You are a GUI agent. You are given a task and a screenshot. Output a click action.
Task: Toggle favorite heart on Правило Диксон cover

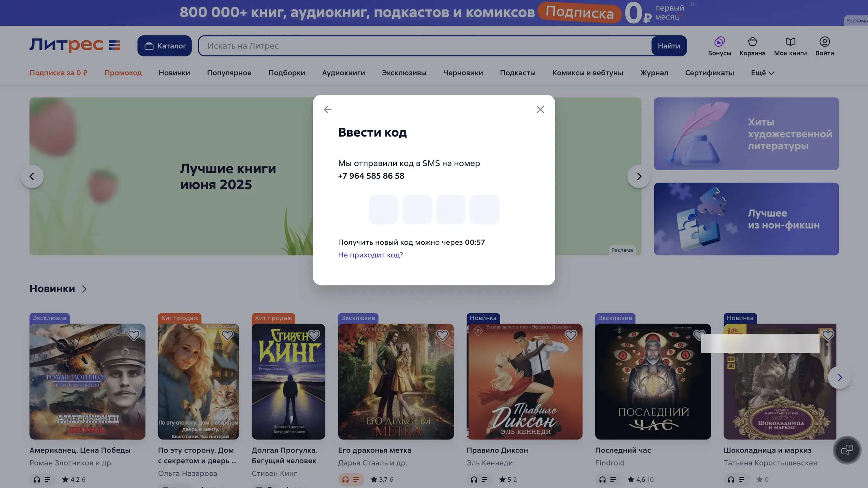571,335
